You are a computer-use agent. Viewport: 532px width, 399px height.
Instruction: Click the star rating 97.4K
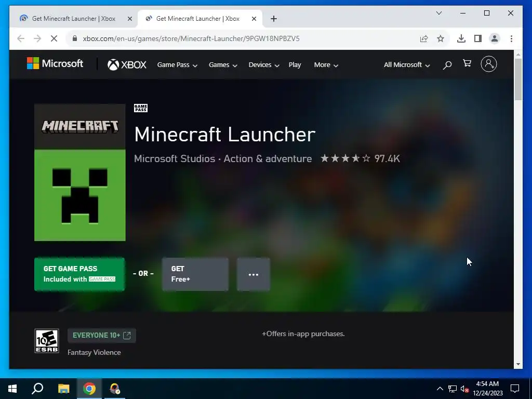pos(361,158)
